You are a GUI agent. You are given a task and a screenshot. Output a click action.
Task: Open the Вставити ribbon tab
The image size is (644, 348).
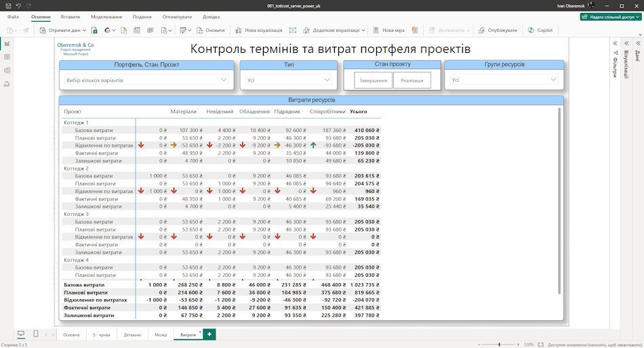[x=71, y=17]
